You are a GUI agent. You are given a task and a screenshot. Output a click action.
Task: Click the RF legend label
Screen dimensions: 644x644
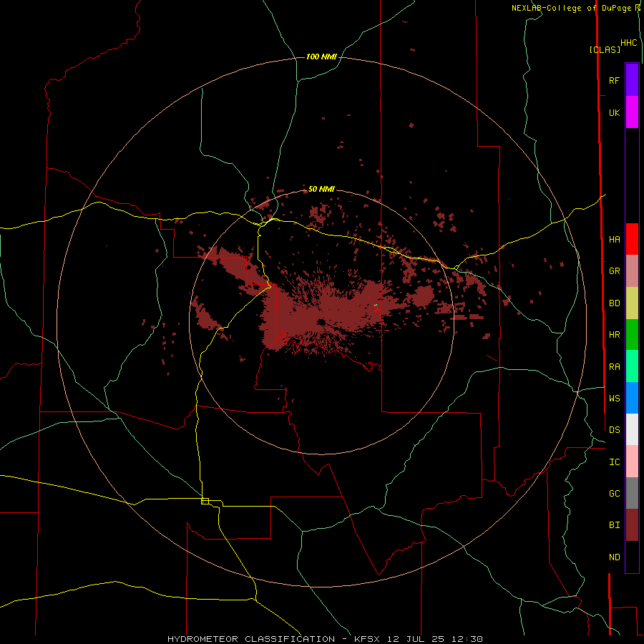[614, 80]
